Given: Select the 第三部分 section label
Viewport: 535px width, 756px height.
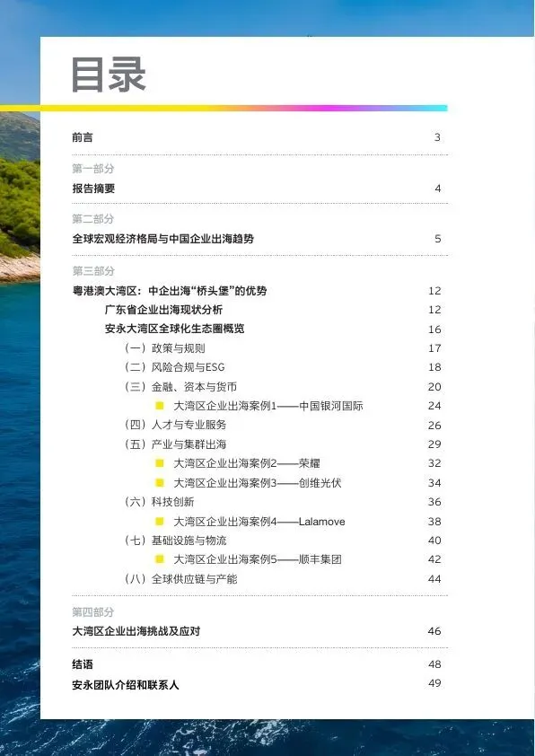Looking at the screenshot, I should pyautogui.click(x=93, y=271).
